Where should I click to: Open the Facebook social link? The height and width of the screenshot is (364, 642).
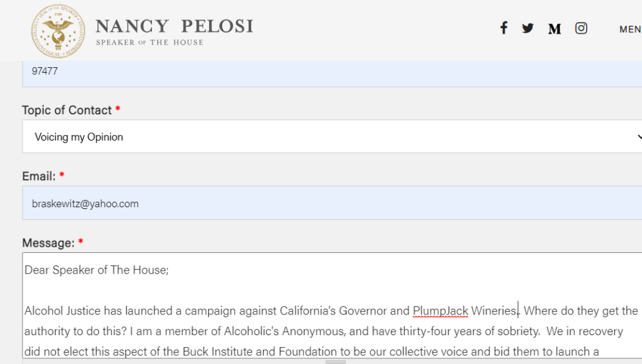click(503, 28)
